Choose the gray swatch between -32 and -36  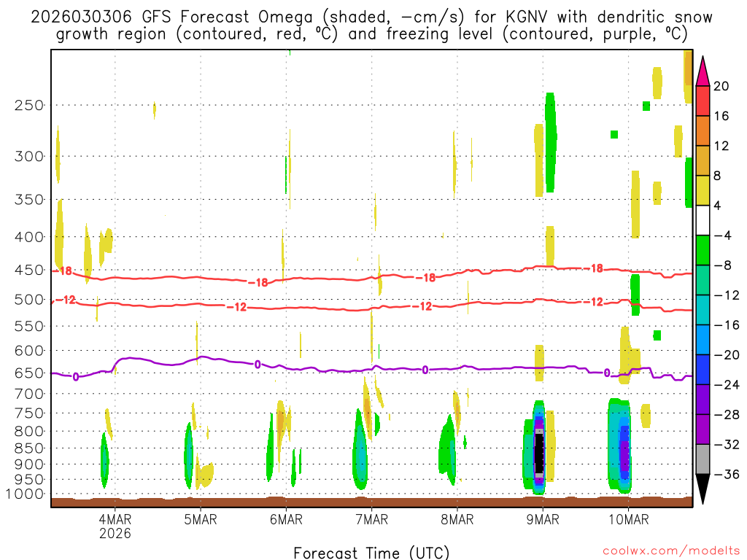pos(703,459)
